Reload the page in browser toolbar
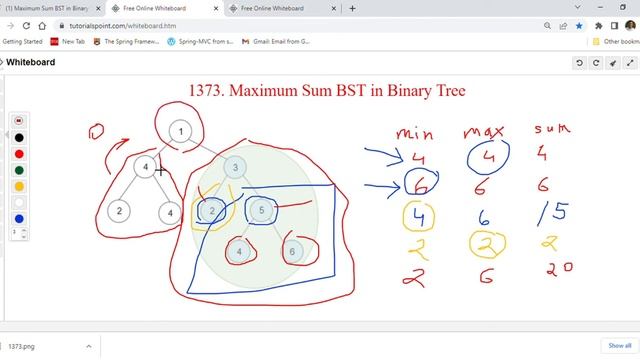 point(26,26)
